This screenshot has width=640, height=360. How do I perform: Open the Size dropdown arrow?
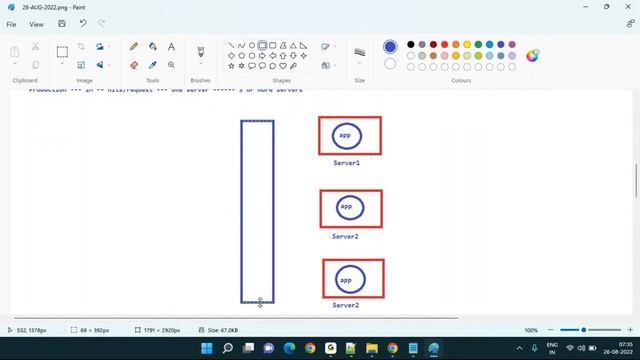360,64
